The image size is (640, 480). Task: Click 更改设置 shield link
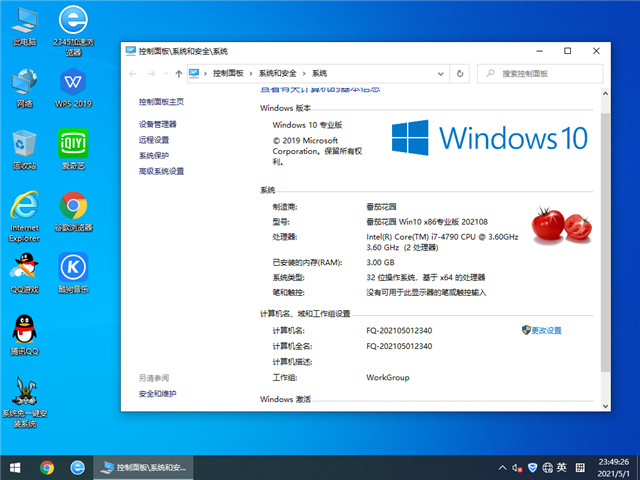542,330
